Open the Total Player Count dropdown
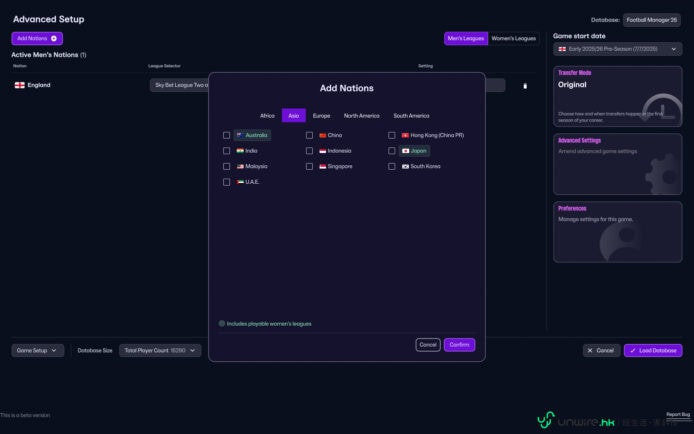This screenshot has height=434, width=694. coord(160,350)
